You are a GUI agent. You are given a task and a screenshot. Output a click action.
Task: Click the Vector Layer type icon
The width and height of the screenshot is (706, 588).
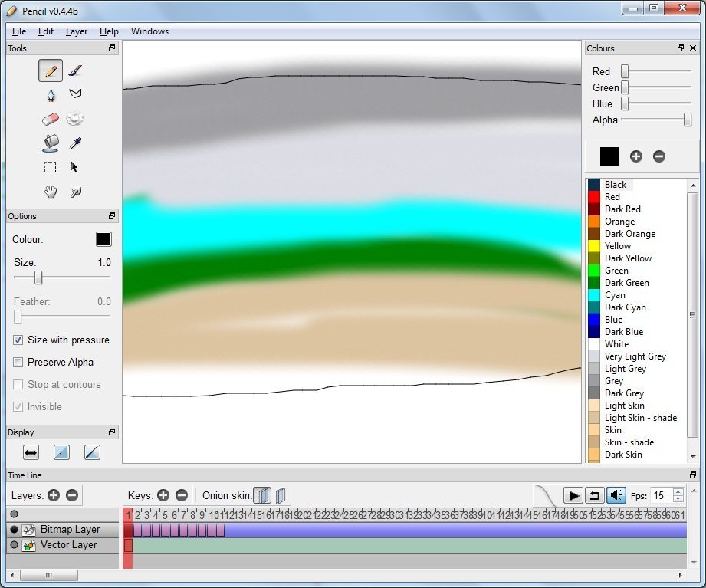pos(29,545)
